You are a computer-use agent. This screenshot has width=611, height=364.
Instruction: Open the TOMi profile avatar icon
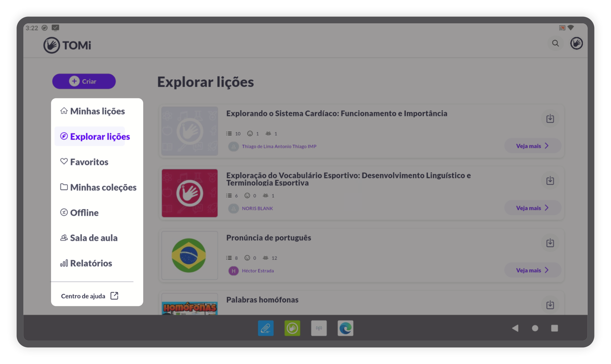pyautogui.click(x=576, y=43)
